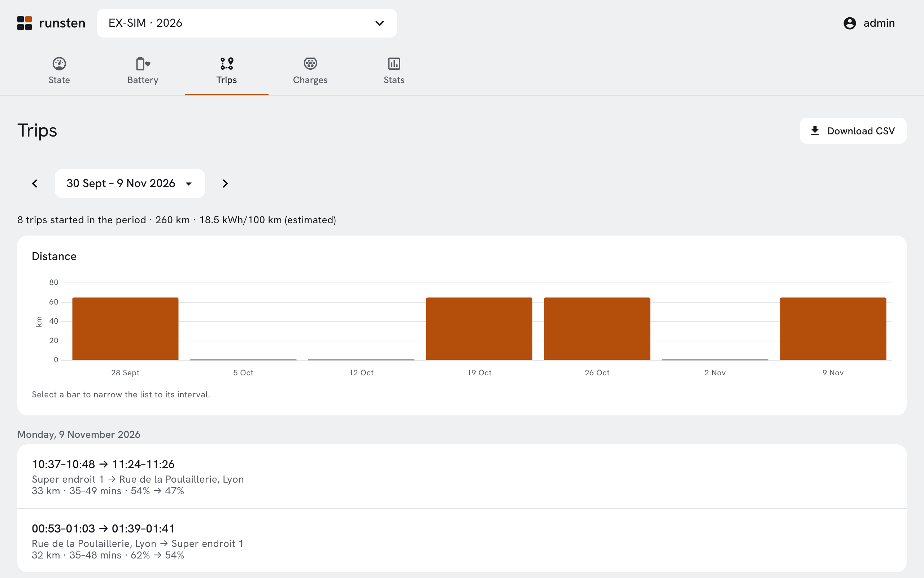This screenshot has width=924, height=578.
Task: Click the '33 km · 35–49 mins · 54% → 47%' details
Action: pyautogui.click(x=108, y=491)
